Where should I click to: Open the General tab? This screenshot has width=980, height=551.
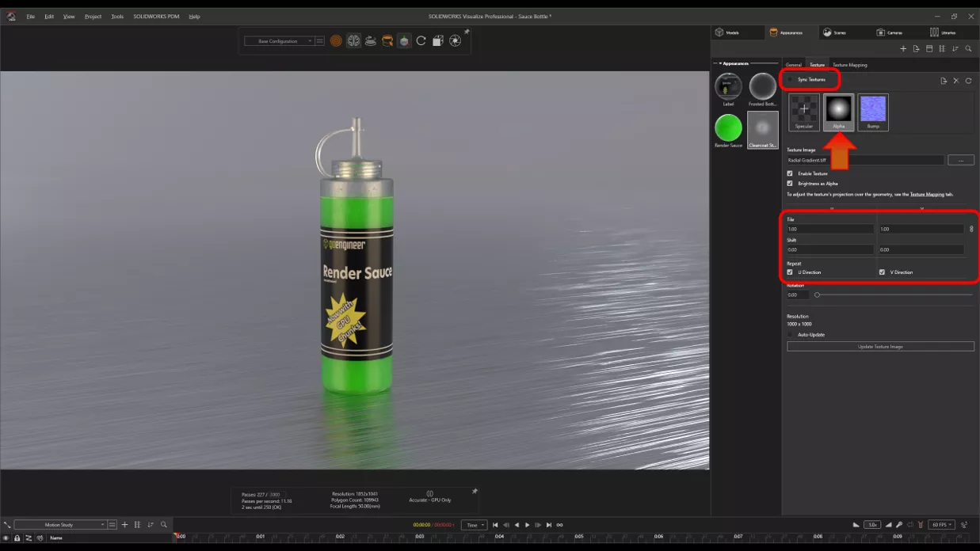click(x=794, y=65)
